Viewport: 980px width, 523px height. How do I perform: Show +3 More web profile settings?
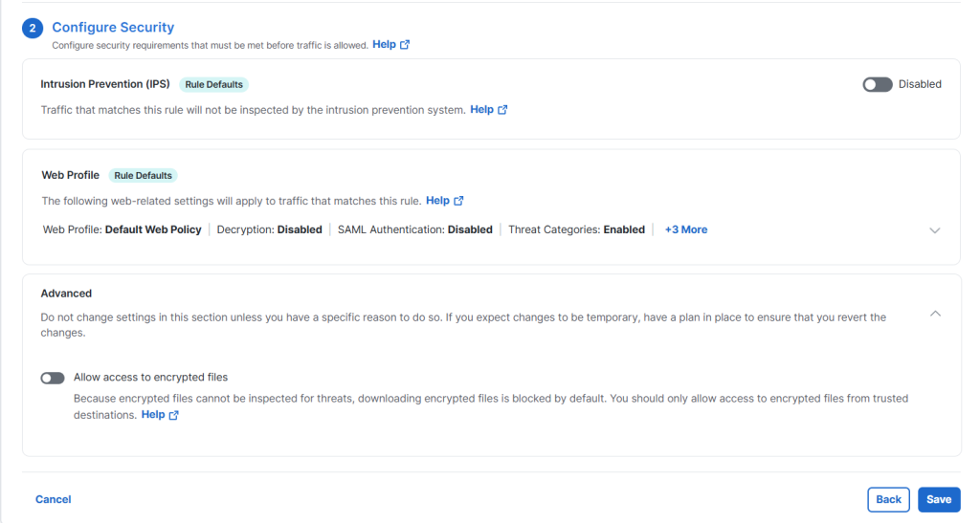(x=686, y=229)
